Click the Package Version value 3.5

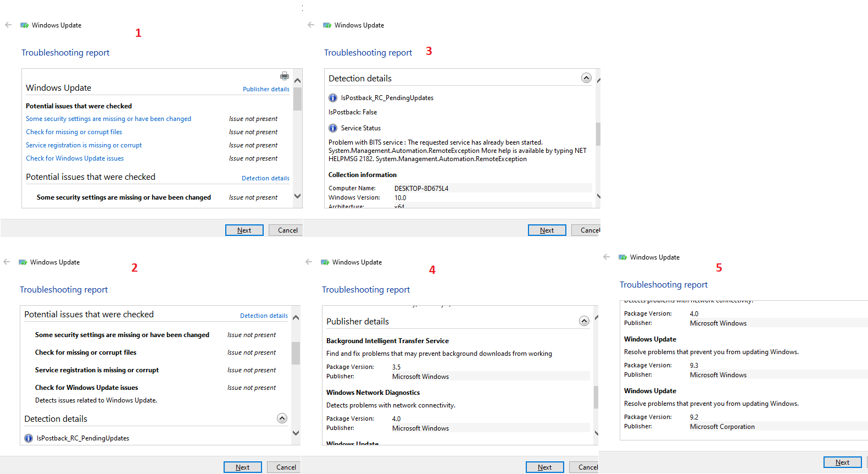[397, 367]
